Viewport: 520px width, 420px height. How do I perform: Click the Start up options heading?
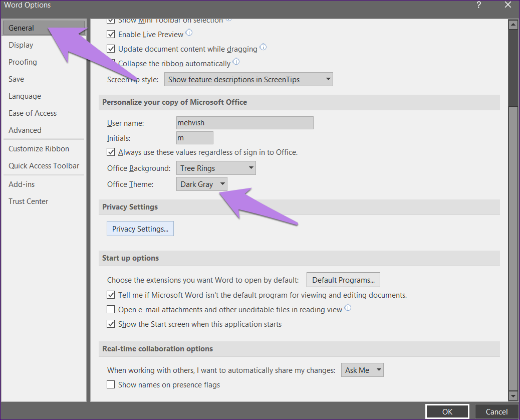pyautogui.click(x=130, y=258)
